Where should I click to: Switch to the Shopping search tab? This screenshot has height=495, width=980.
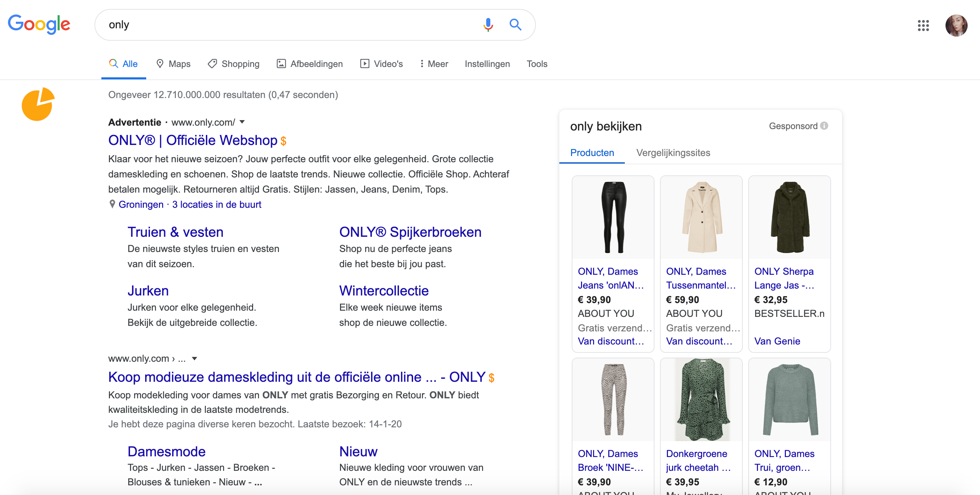coord(233,64)
